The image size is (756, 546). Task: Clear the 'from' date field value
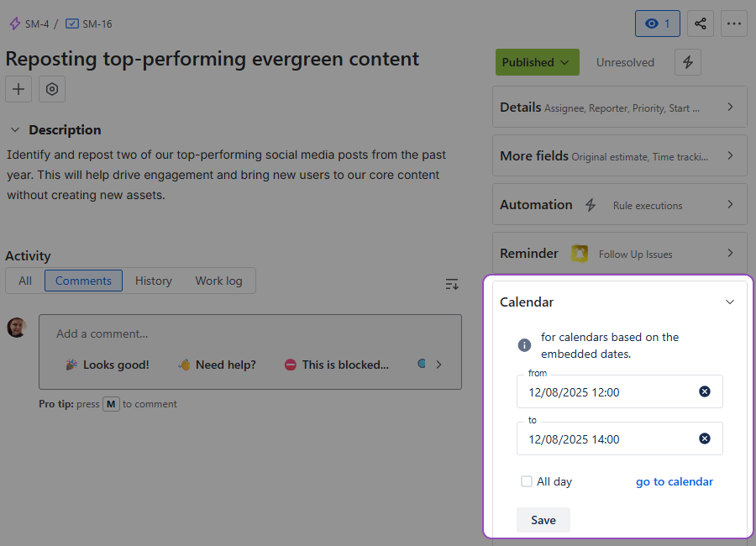pyautogui.click(x=705, y=391)
